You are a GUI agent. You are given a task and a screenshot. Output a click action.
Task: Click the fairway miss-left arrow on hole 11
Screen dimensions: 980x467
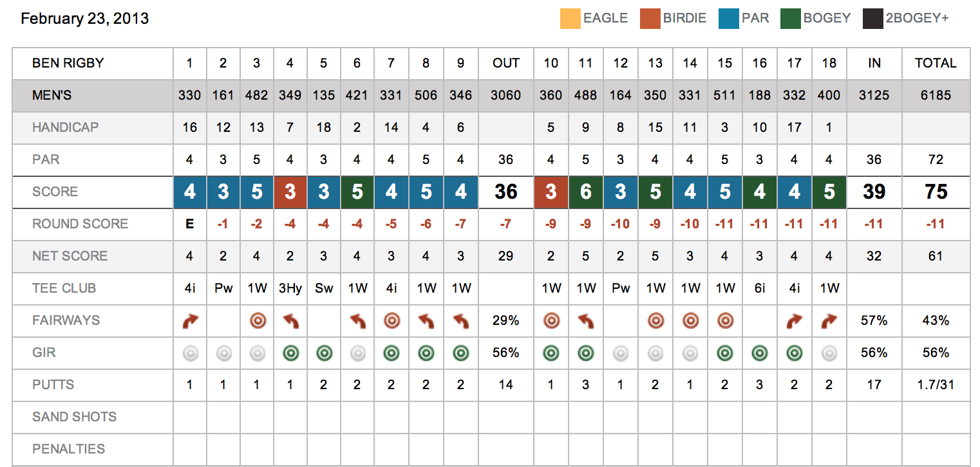(x=586, y=320)
